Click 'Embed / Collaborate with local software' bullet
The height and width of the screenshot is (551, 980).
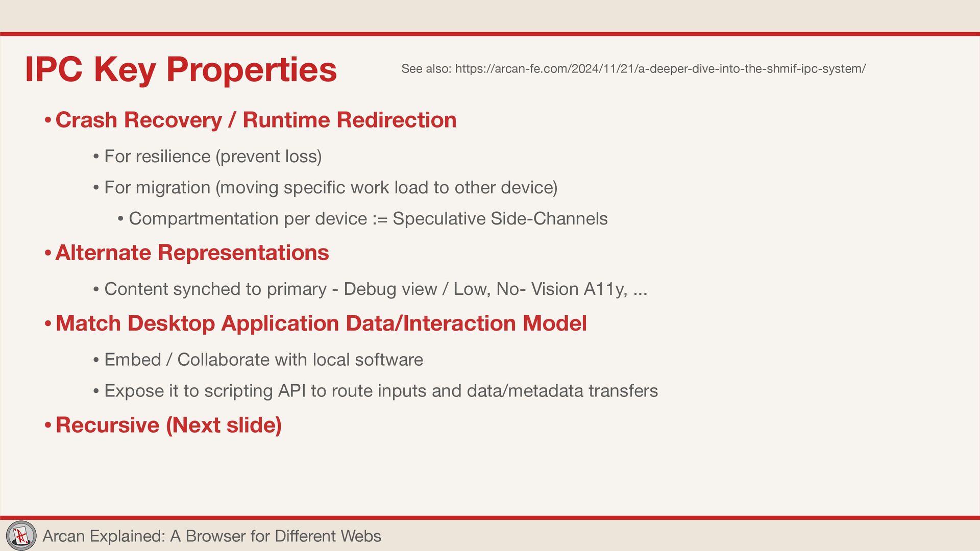pyautogui.click(x=263, y=360)
